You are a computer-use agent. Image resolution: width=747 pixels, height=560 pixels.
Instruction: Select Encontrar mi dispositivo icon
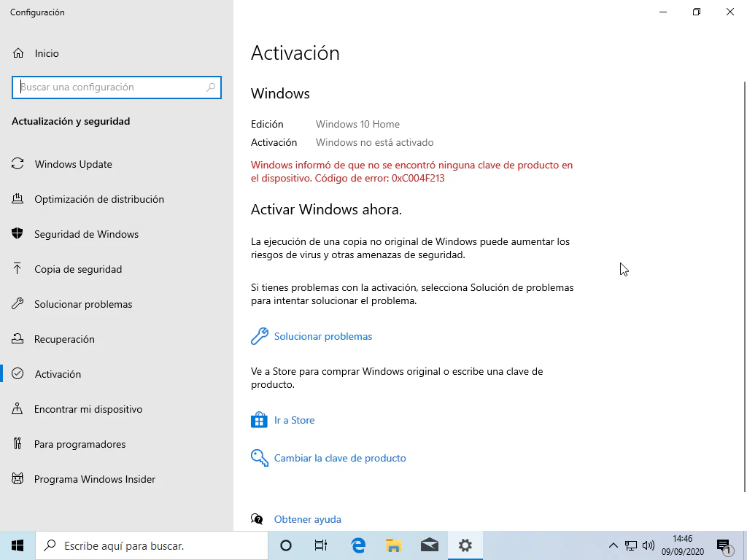click(x=18, y=409)
